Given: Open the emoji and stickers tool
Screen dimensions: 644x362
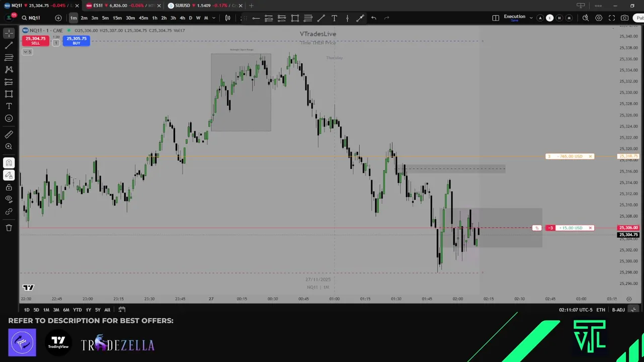Looking at the screenshot, I should [9, 118].
